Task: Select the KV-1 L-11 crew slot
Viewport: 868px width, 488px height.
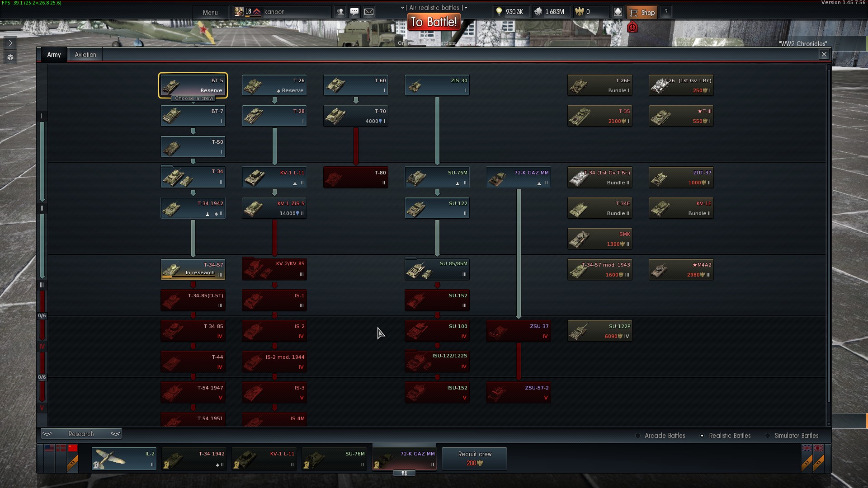Action: click(264, 459)
